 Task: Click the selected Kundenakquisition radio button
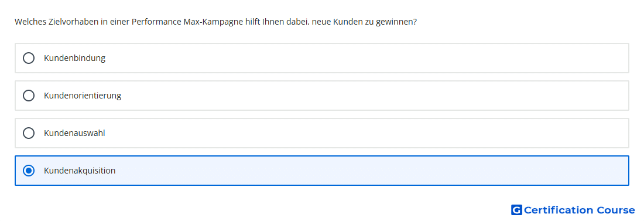point(29,171)
